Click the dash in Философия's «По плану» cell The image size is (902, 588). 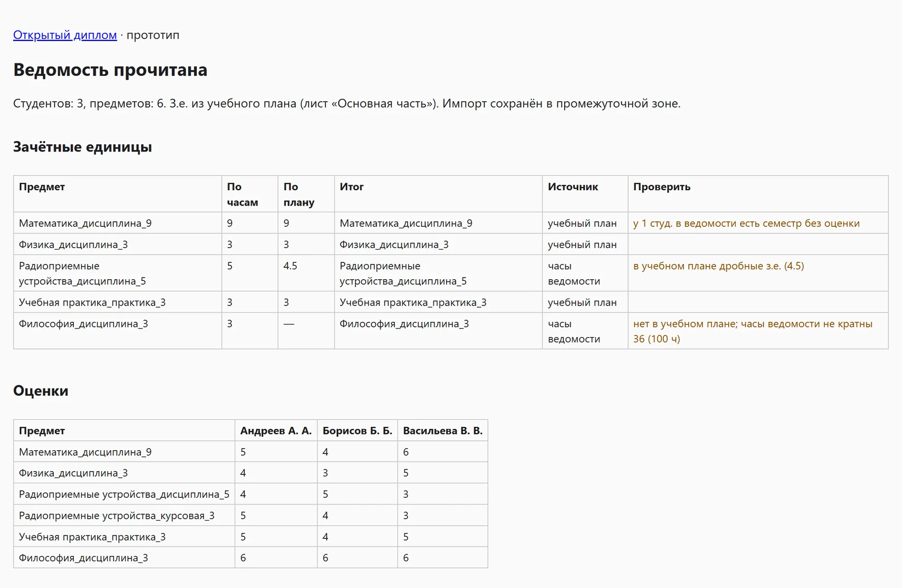click(x=289, y=324)
